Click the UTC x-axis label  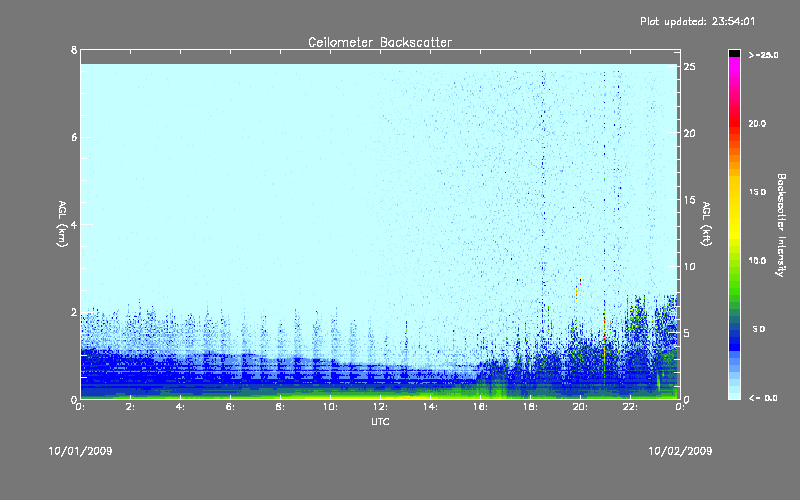point(380,421)
